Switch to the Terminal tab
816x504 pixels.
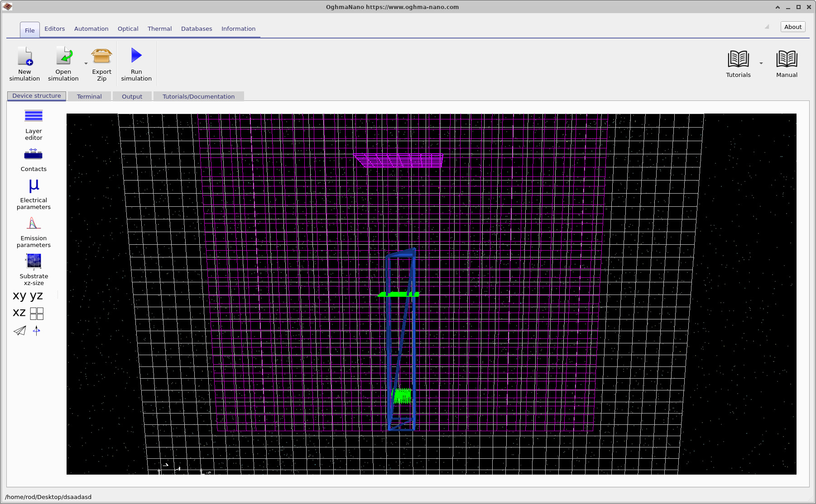(x=89, y=96)
